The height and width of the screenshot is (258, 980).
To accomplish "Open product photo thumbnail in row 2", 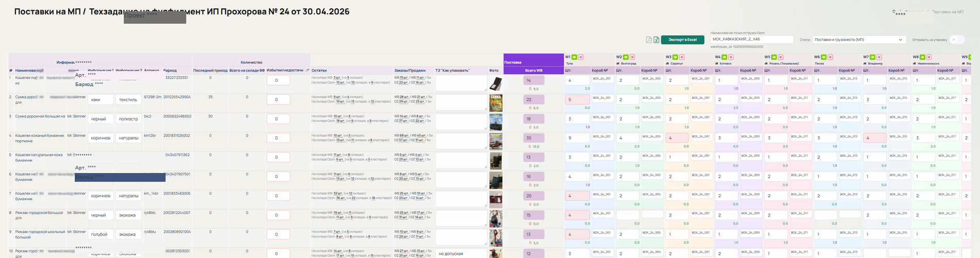I will (x=495, y=103).
